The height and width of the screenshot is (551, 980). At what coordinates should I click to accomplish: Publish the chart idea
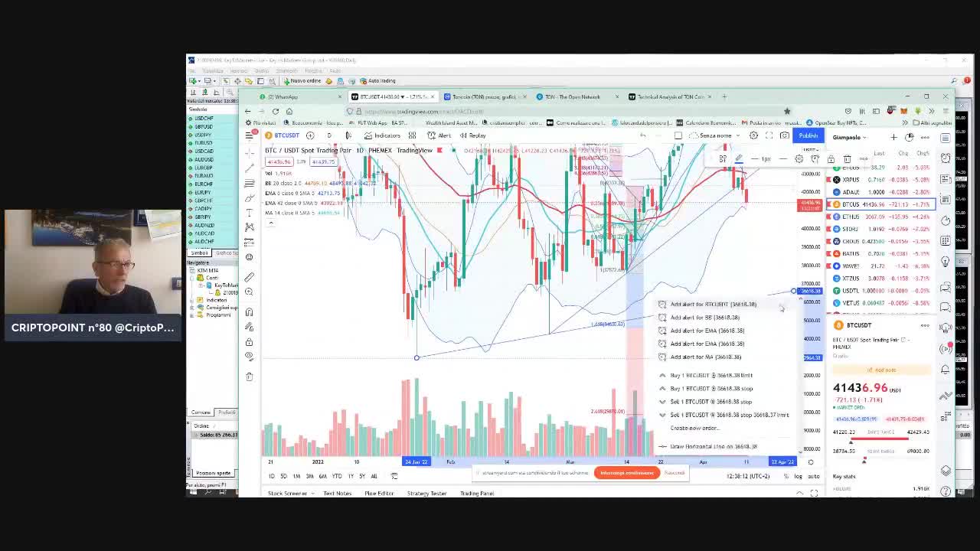click(x=808, y=135)
